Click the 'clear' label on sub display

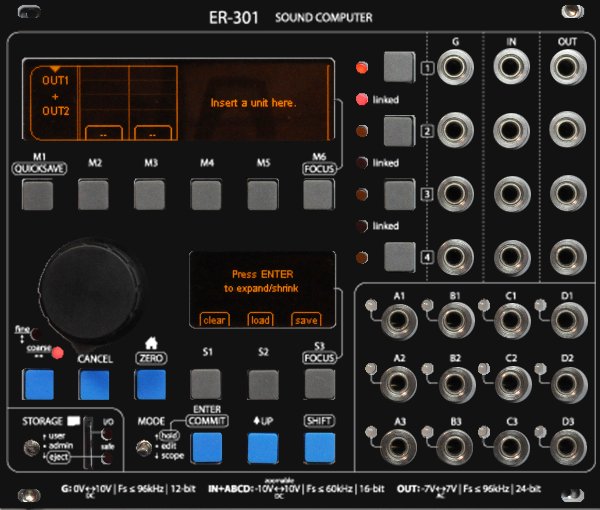click(214, 320)
